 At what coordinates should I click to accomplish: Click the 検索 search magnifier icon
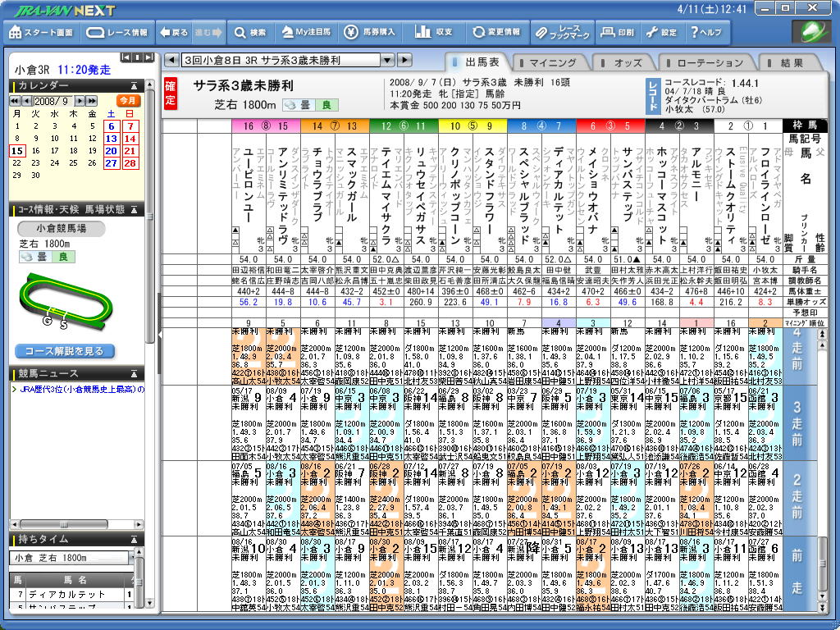click(x=249, y=33)
